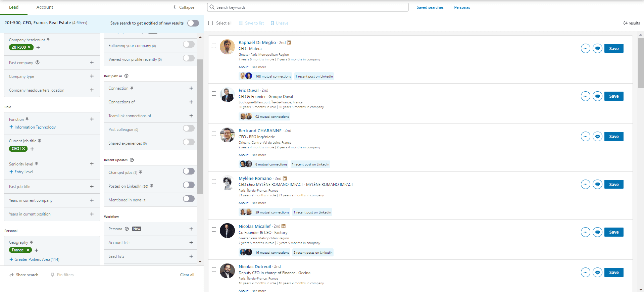Open Mylène Romano's profile photo
The image size is (644, 292).
coord(227,183)
